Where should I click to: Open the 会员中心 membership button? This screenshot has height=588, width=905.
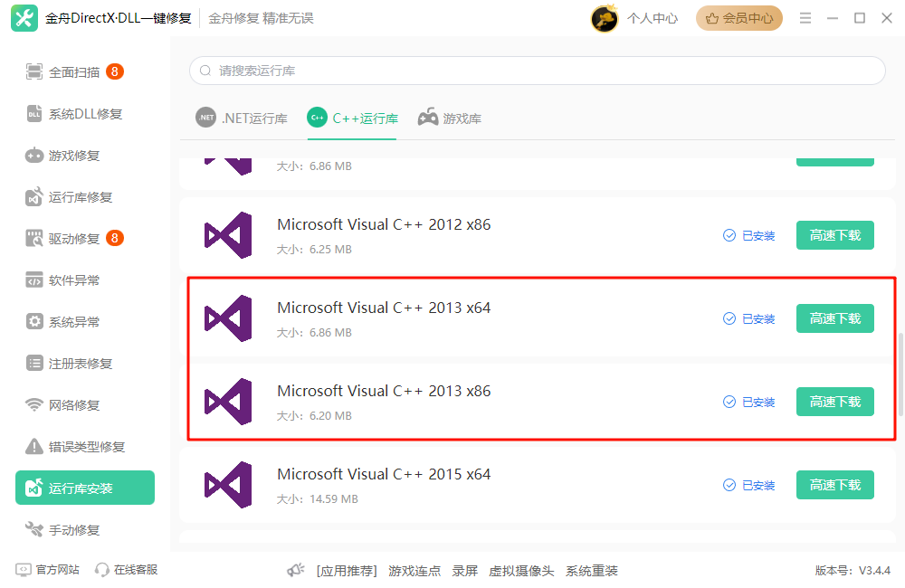tap(738, 18)
